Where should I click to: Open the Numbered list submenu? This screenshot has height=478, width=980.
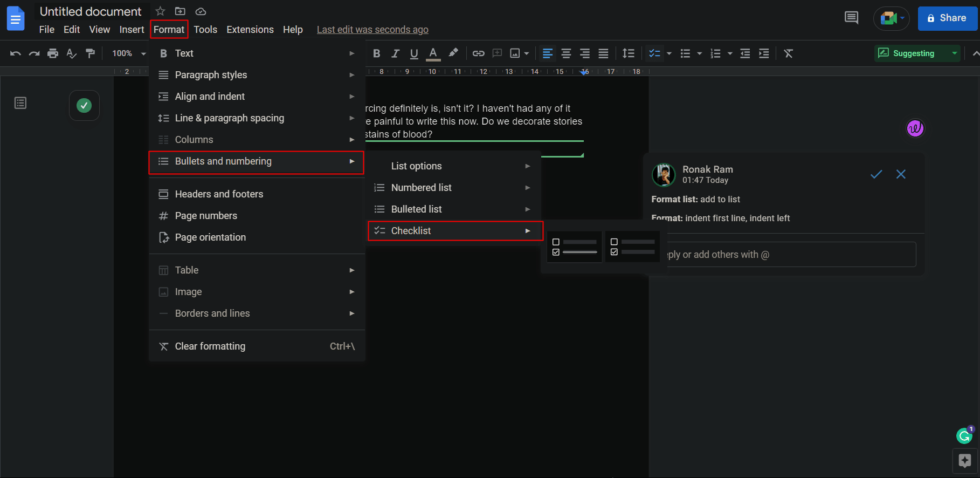pos(454,188)
